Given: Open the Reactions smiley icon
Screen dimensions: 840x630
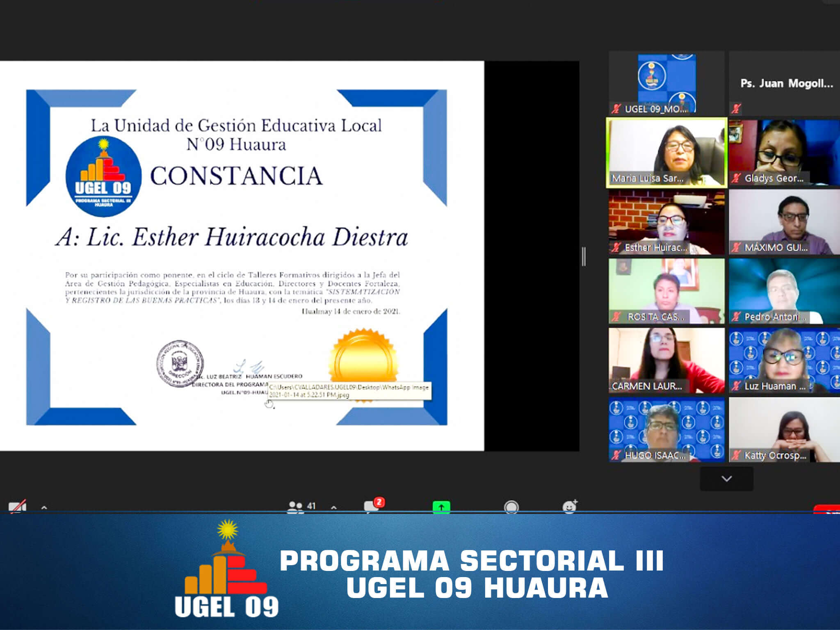Looking at the screenshot, I should point(570,507).
